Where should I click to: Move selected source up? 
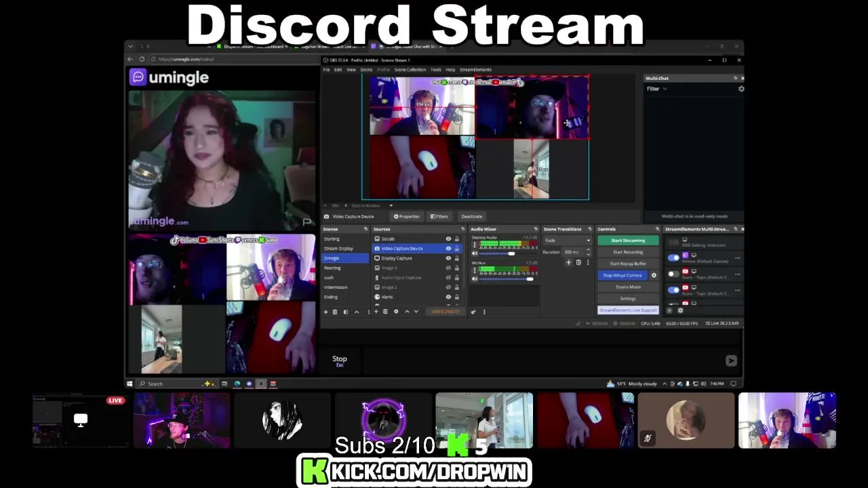(407, 312)
